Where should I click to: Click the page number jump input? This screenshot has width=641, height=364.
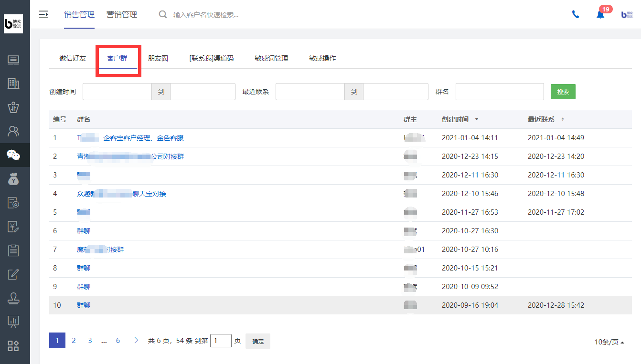[221, 341]
